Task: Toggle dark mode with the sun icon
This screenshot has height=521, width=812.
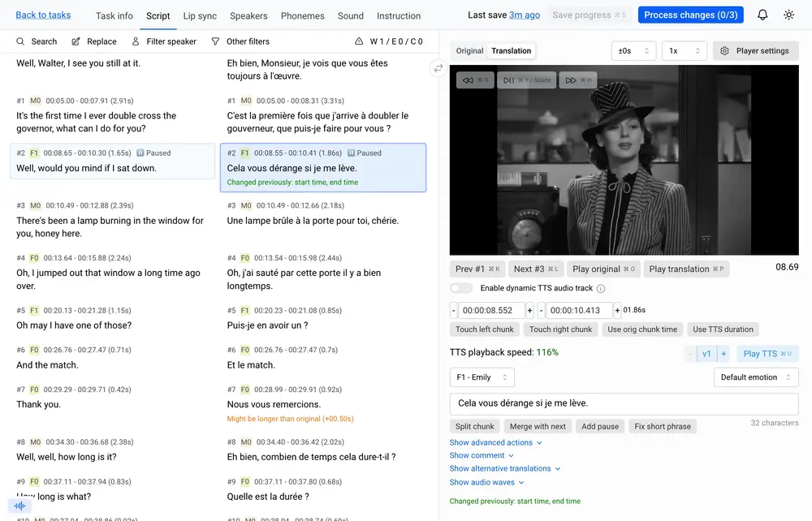Action: coord(788,14)
